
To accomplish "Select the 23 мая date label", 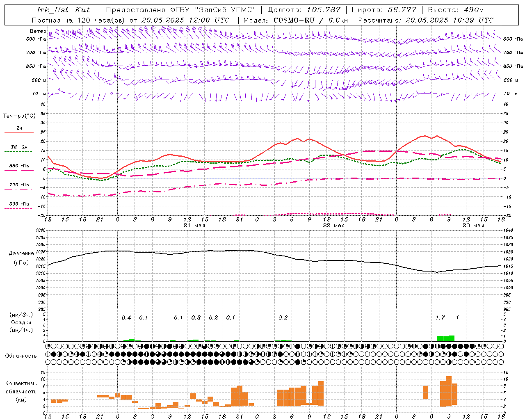I will pos(473,226).
